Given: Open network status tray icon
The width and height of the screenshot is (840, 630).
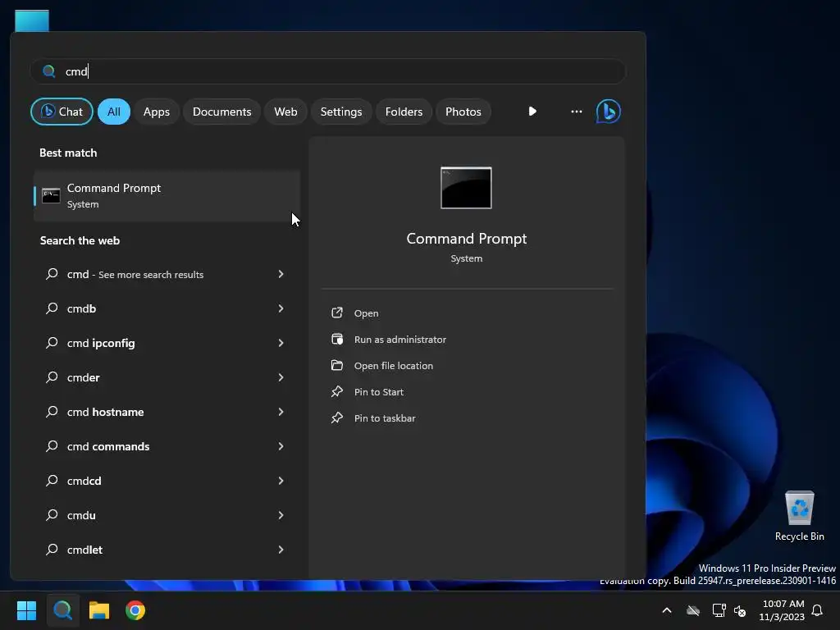Looking at the screenshot, I should pyautogui.click(x=719, y=610).
